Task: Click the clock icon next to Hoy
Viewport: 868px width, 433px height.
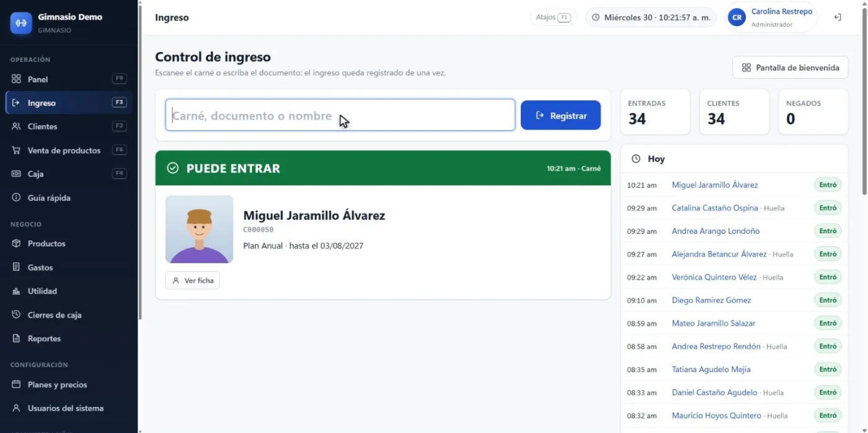Action: coord(635,159)
